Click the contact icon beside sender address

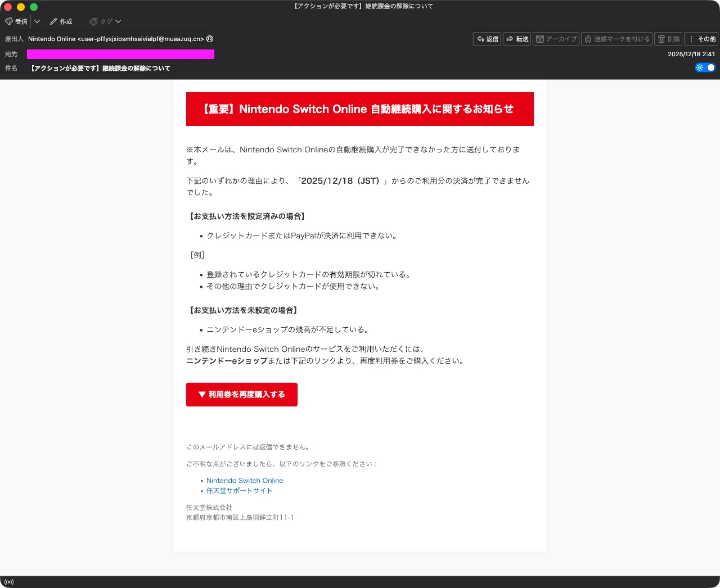pos(210,39)
